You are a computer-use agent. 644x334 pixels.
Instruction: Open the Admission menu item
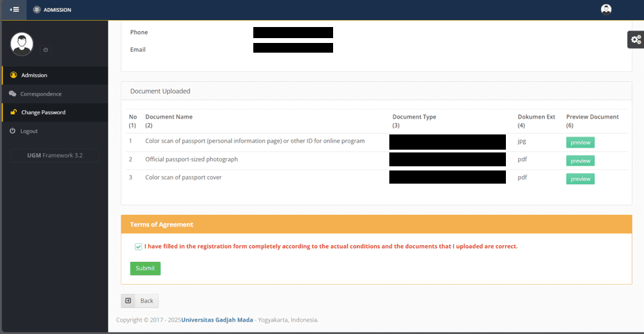pos(55,75)
